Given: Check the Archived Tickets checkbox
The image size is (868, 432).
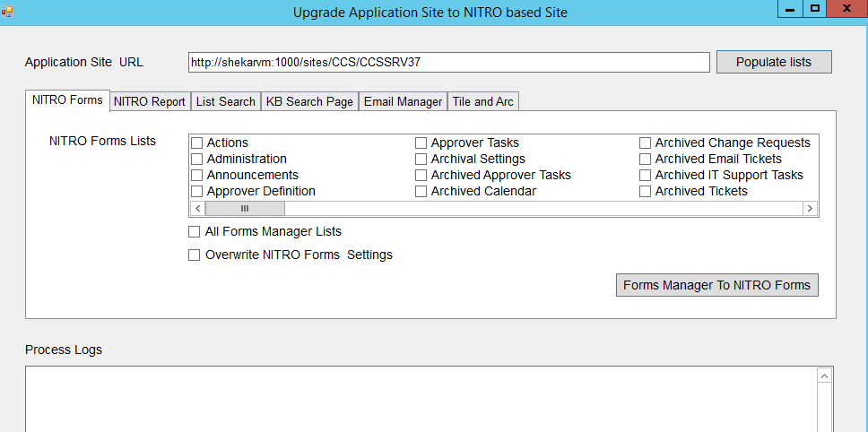Looking at the screenshot, I should click(x=646, y=192).
